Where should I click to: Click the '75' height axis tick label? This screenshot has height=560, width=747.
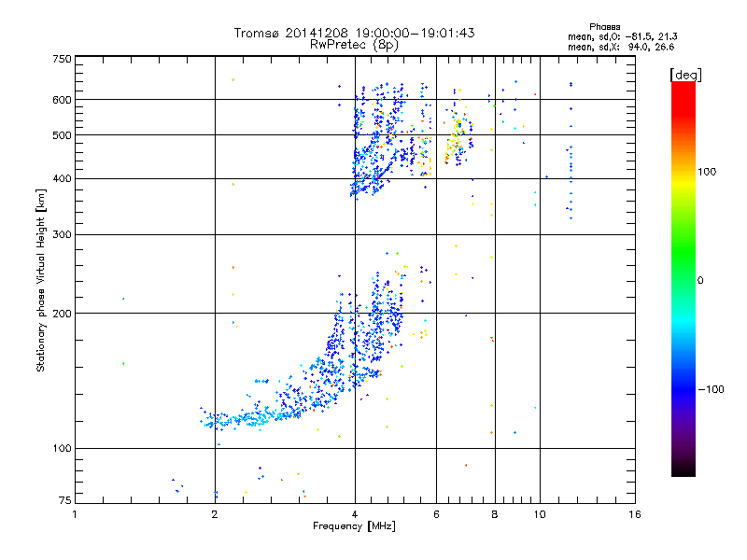(65, 500)
